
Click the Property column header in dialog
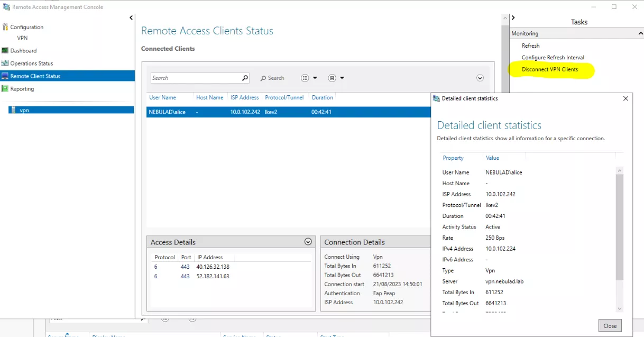click(x=453, y=158)
